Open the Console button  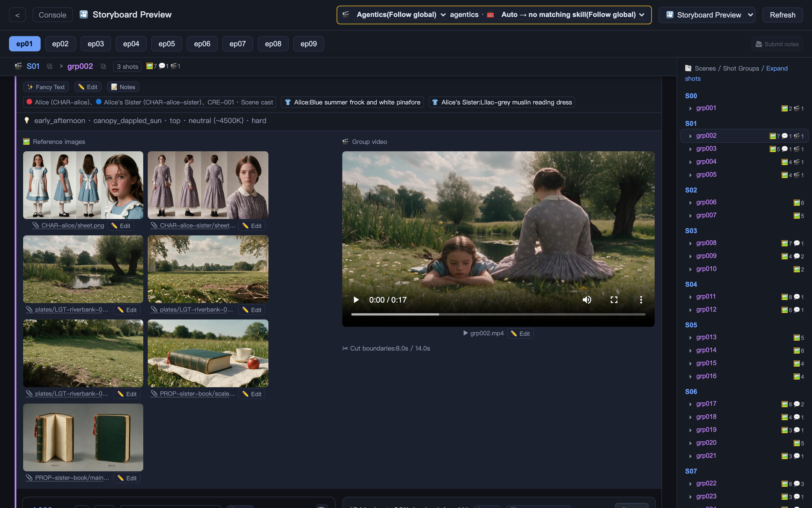pyautogui.click(x=52, y=15)
